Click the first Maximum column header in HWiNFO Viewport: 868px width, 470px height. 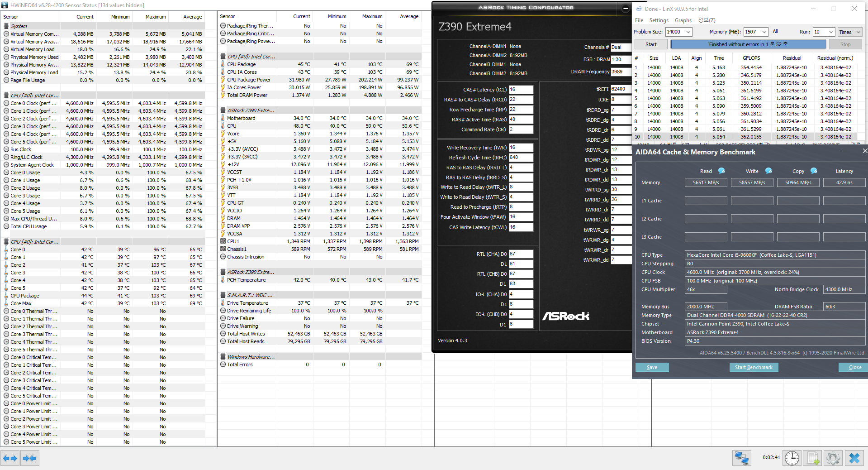pyautogui.click(x=156, y=17)
